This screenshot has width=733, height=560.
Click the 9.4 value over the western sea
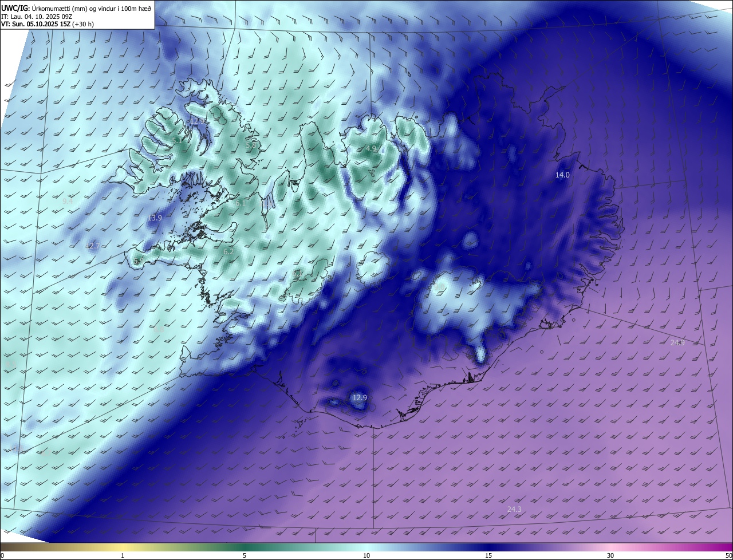coord(68,202)
